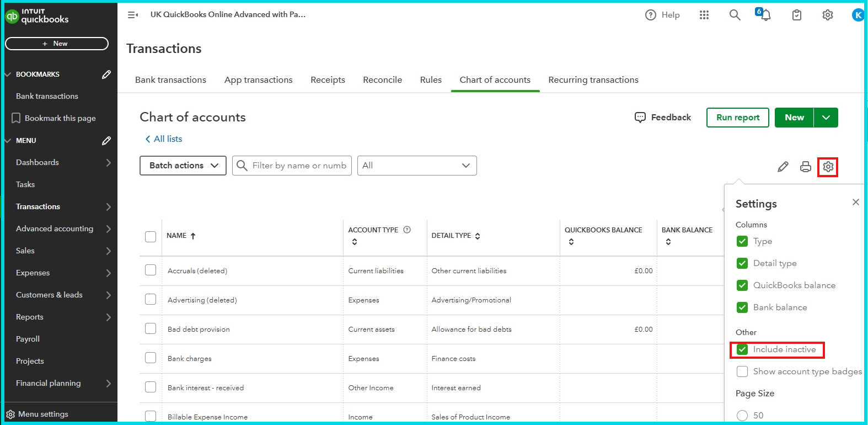Sort by Account type arrows

pos(355,242)
